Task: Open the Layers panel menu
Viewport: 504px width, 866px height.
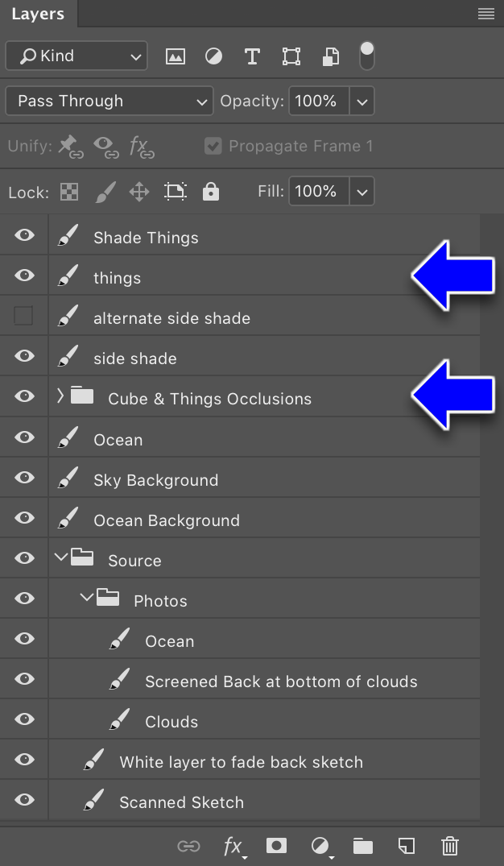Action: tap(486, 14)
